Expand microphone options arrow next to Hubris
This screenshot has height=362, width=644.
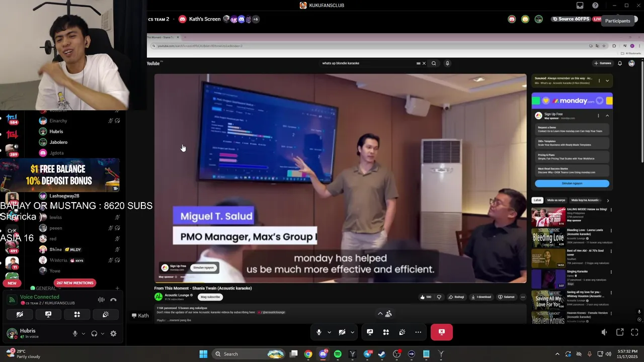tap(84, 333)
